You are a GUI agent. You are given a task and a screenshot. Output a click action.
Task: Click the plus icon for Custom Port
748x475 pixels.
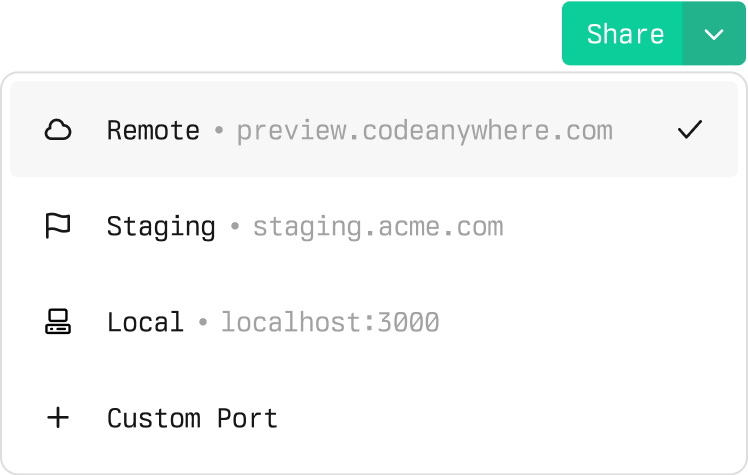(x=59, y=418)
